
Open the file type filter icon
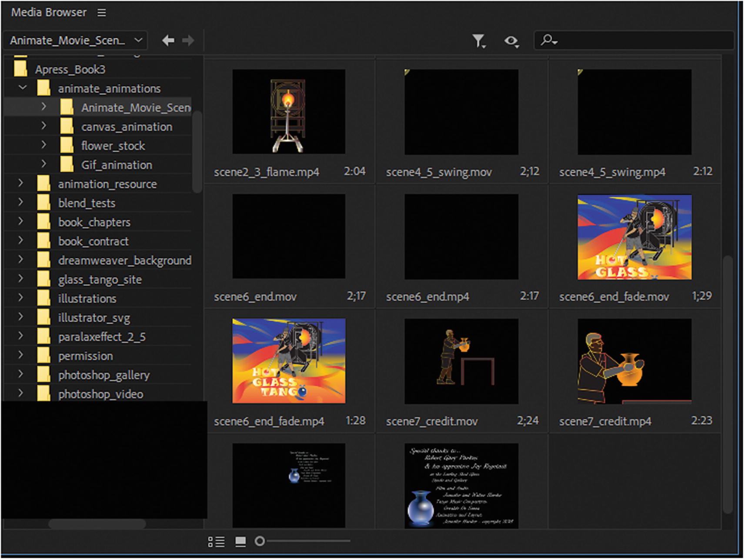pyautogui.click(x=479, y=41)
